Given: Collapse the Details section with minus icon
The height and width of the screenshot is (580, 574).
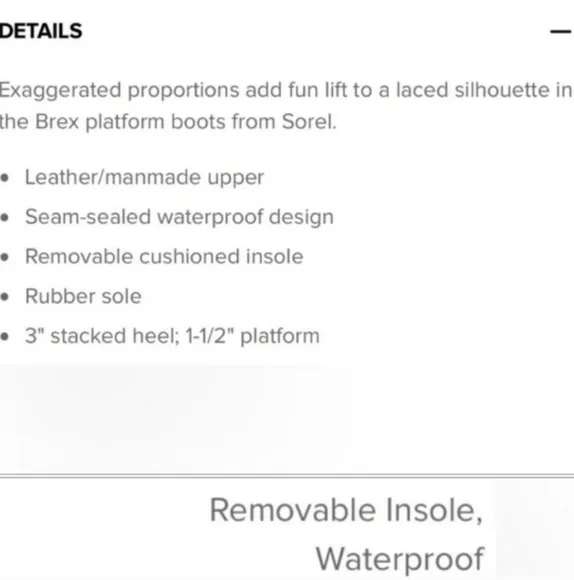Looking at the screenshot, I should [x=560, y=32].
